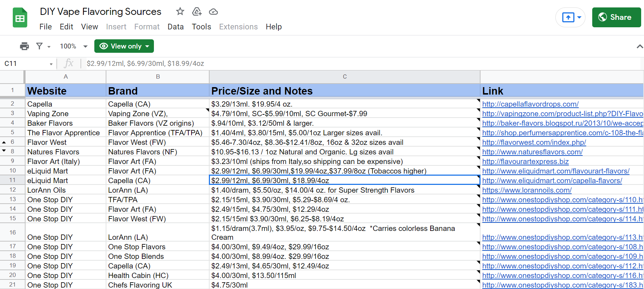This screenshot has width=644, height=289.
Task: Open the Google Sheets home icon
Action: point(20,18)
